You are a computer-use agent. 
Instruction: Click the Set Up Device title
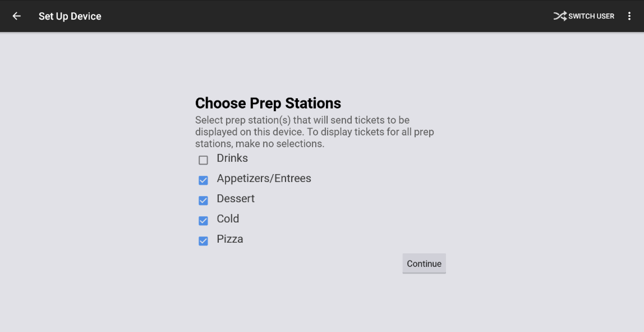point(70,16)
